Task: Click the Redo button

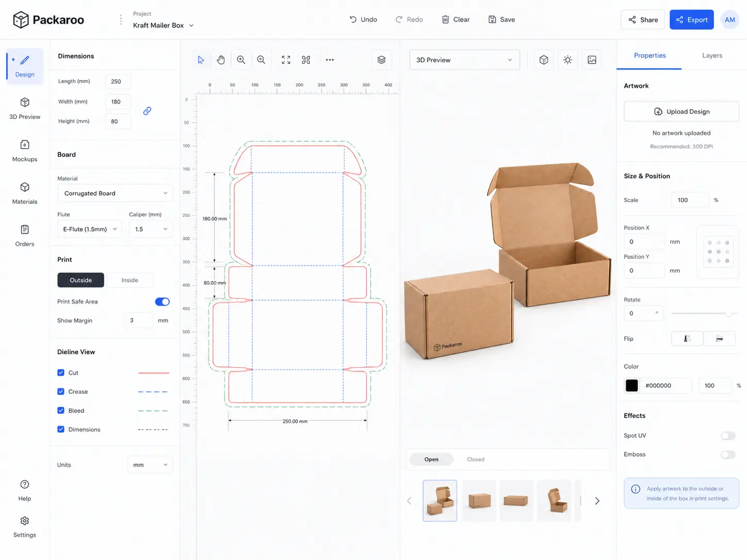Action: 409,20
